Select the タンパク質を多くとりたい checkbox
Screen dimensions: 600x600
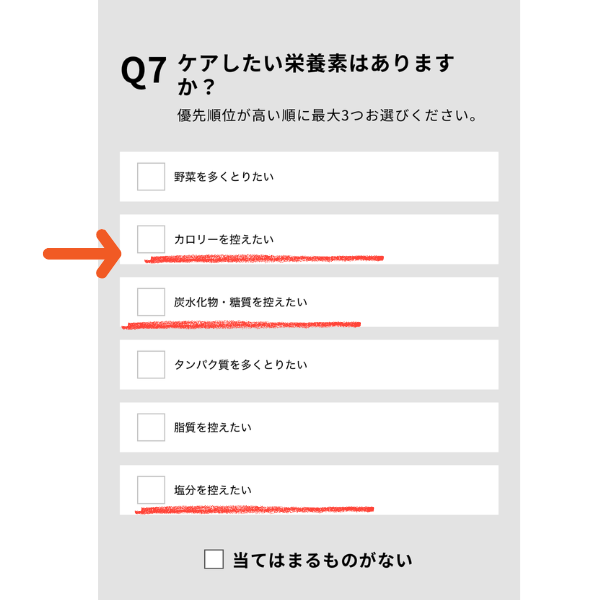pos(151,364)
